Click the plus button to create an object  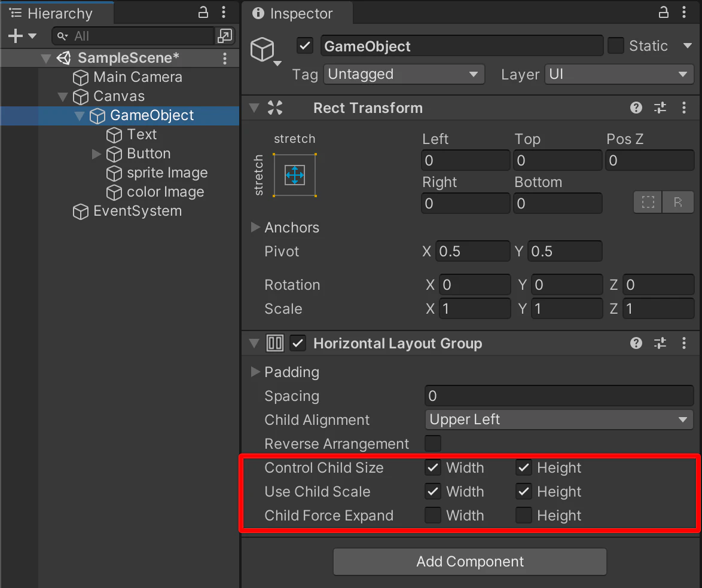[16, 36]
